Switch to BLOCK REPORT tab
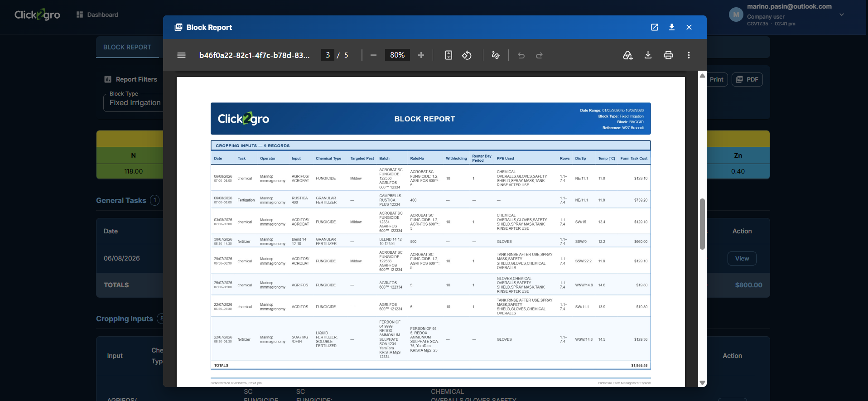The image size is (868, 401). click(127, 47)
